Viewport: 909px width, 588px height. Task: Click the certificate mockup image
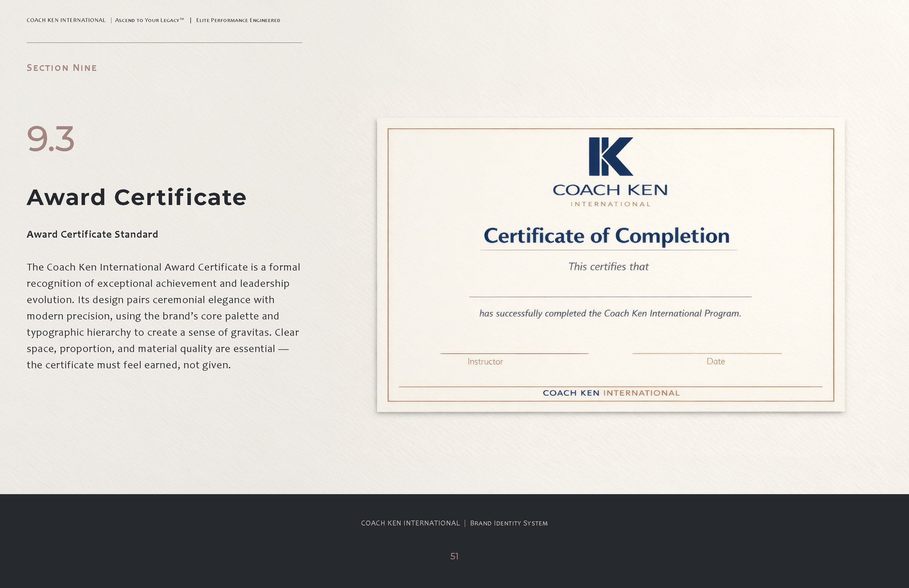[611, 265]
